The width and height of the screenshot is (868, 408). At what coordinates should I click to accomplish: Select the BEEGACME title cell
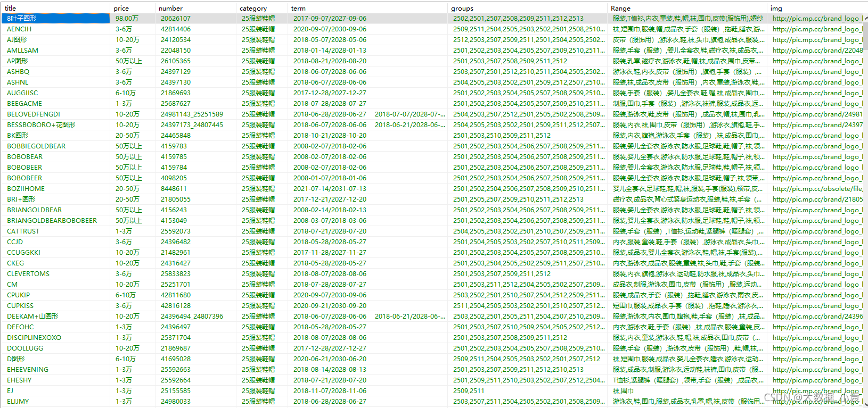55,104
